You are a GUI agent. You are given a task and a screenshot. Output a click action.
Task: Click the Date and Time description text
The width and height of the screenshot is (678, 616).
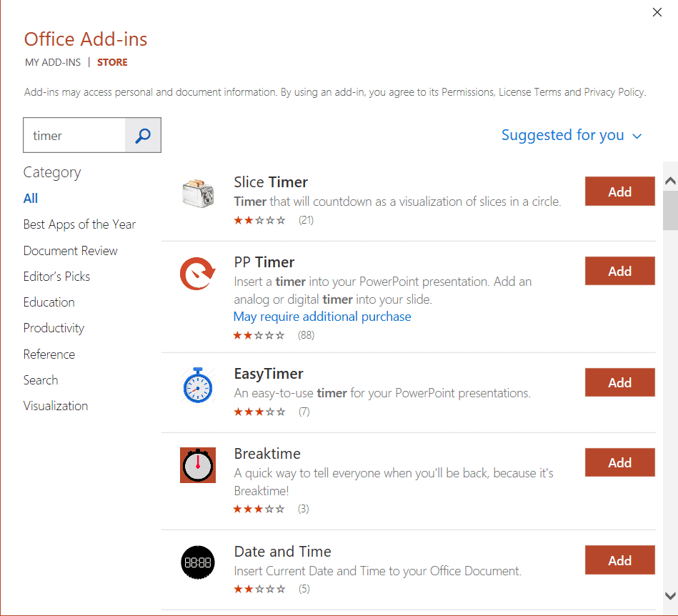pos(377,571)
